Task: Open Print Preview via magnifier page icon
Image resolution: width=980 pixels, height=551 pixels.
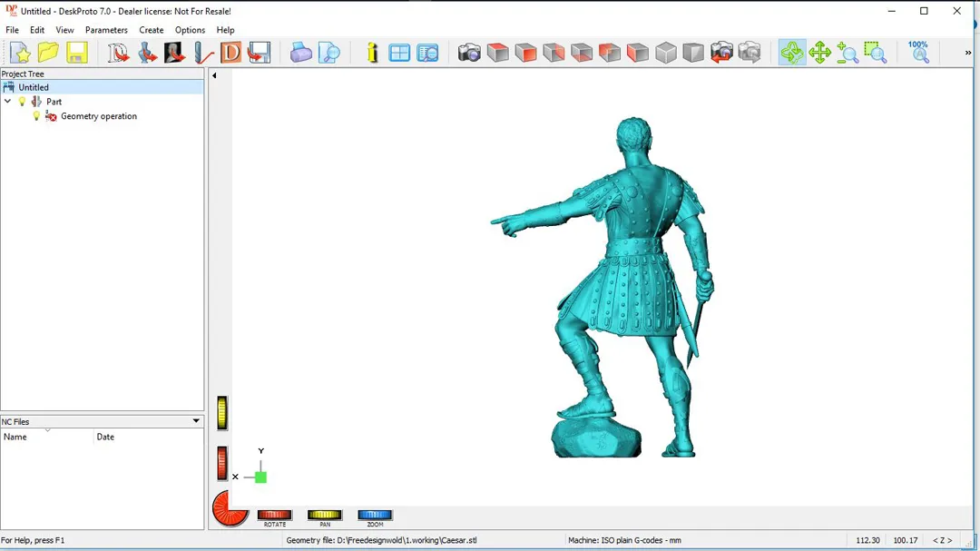Action: pyautogui.click(x=328, y=53)
